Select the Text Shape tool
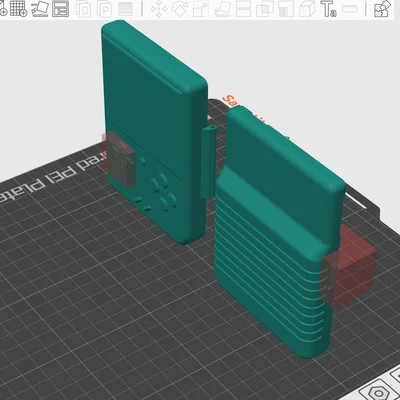 click(328, 9)
